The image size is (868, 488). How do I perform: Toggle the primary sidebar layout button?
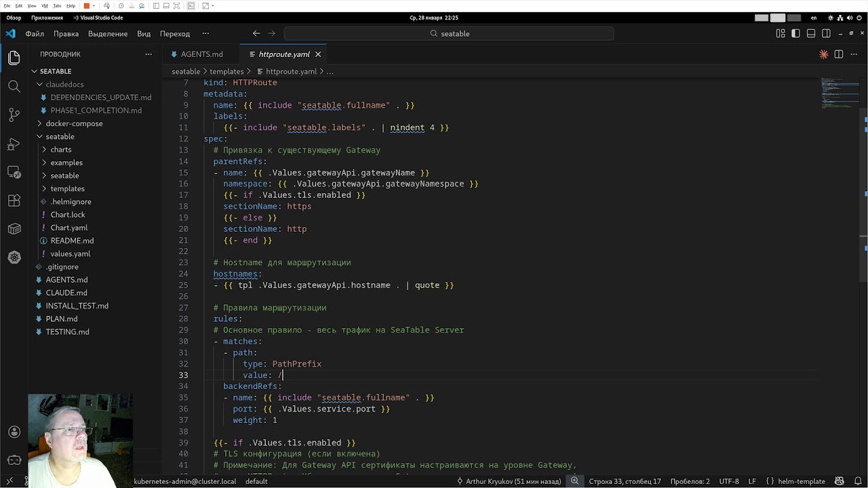click(x=795, y=33)
